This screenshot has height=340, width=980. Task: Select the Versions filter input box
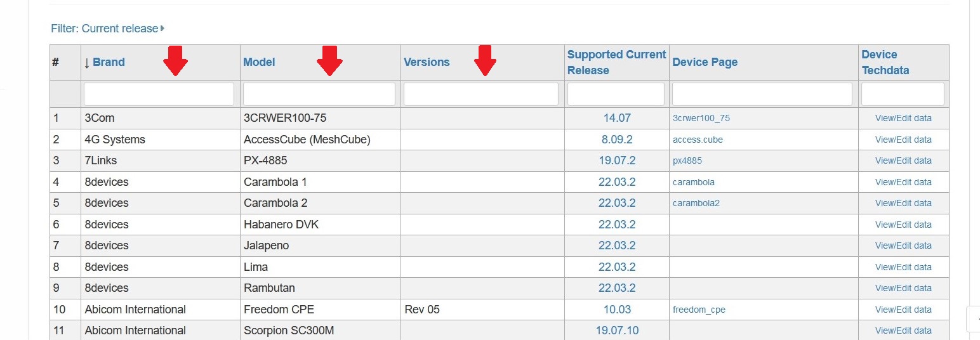click(x=481, y=94)
